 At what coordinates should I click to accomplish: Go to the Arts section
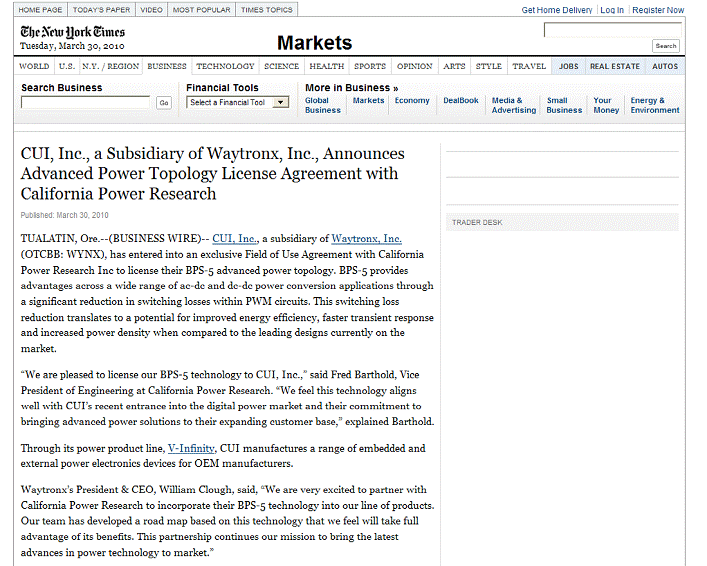point(454,66)
